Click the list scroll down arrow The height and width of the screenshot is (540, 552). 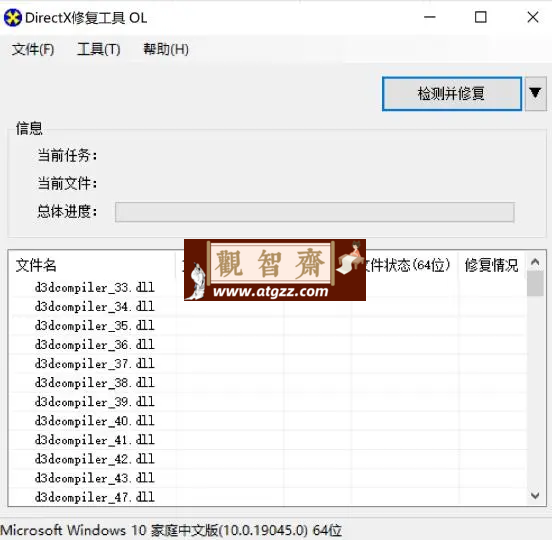tap(535, 496)
